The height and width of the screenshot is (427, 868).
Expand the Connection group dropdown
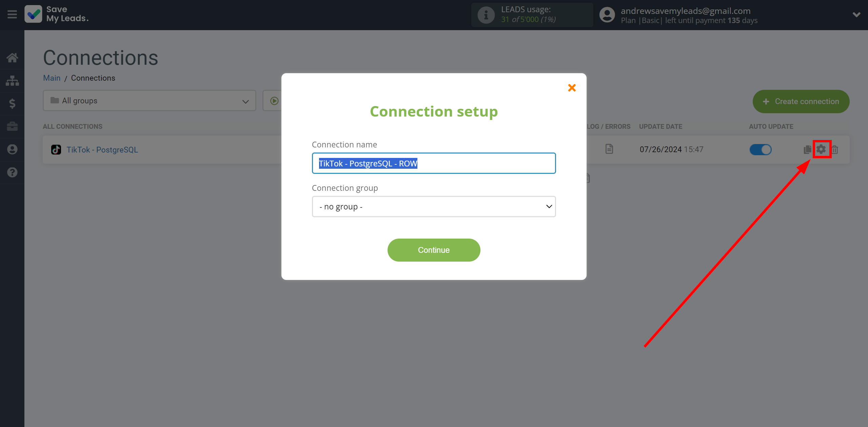434,206
